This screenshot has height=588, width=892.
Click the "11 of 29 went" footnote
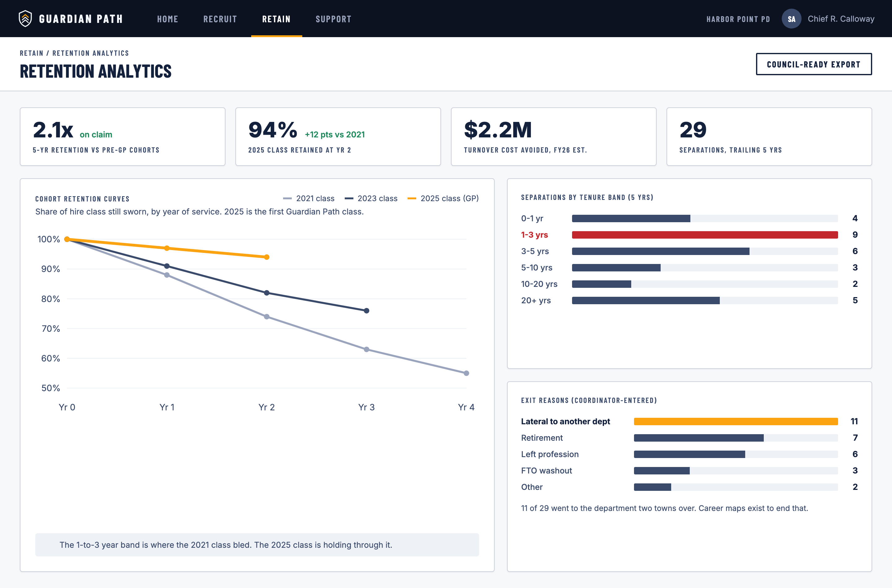pos(664,508)
